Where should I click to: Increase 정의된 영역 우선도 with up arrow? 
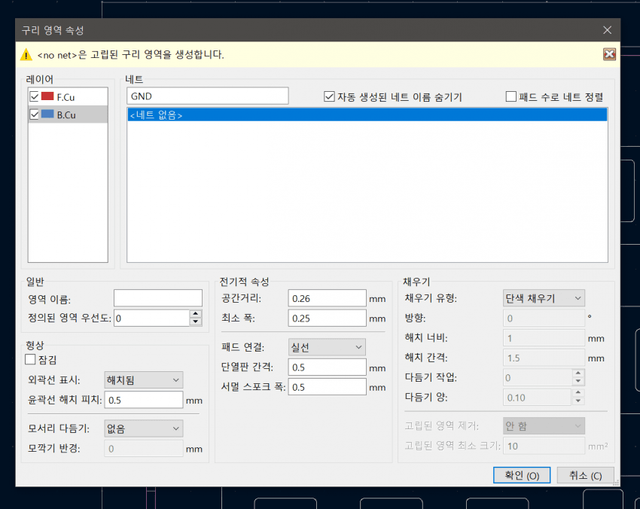coord(194,314)
